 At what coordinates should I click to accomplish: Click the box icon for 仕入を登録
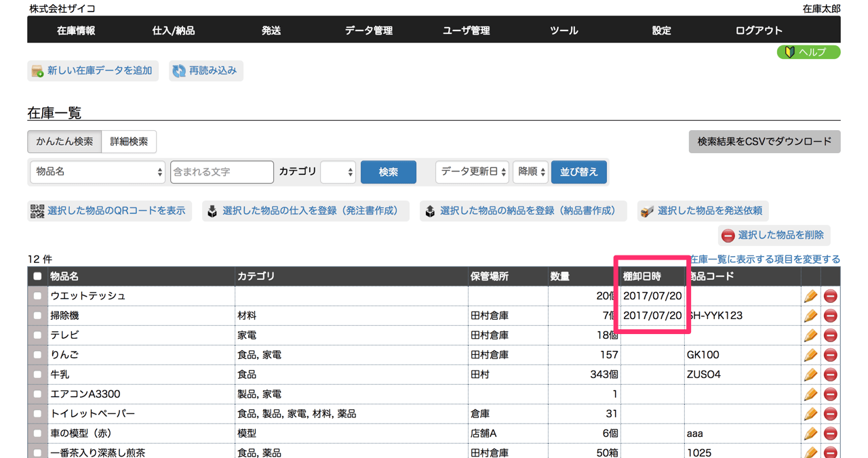click(x=212, y=211)
